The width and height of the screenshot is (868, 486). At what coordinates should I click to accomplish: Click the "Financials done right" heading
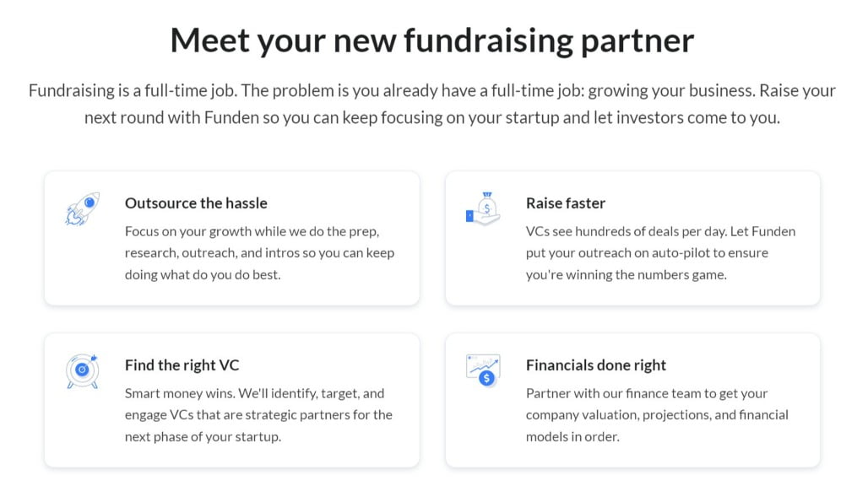pyautogui.click(x=596, y=365)
